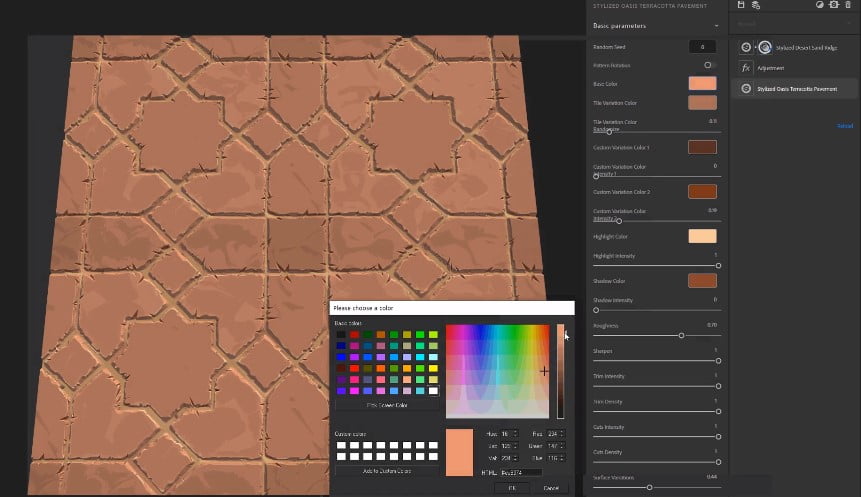Screen dimensions: 861x497
Task: Click the Stylized Desert Sand Ridge mask thumbnail
Action: [x=765, y=47]
